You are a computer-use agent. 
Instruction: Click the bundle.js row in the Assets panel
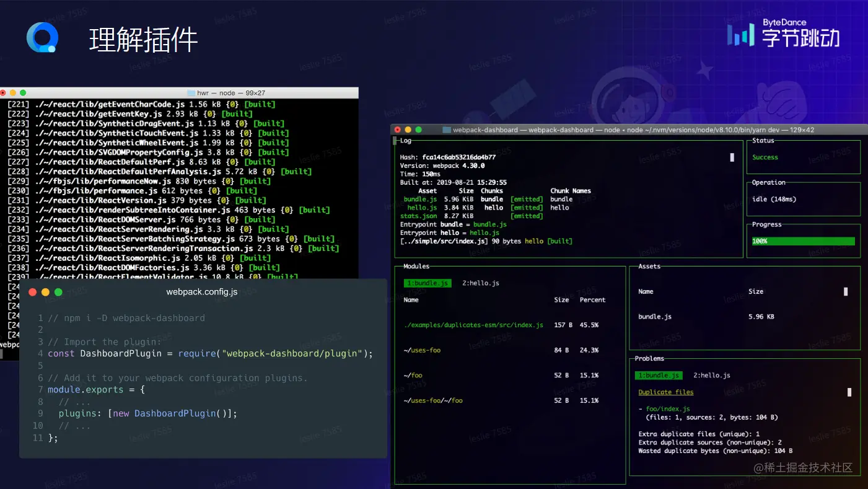tap(706, 317)
